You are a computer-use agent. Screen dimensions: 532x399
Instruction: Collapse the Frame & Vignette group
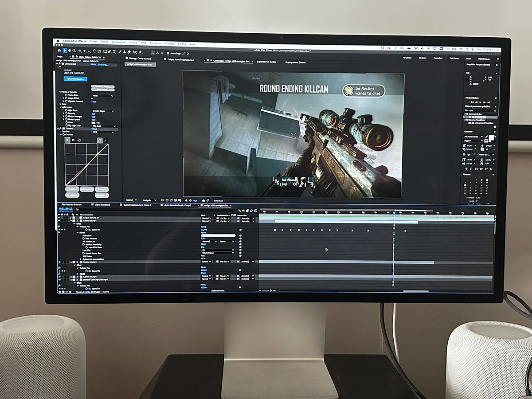[61, 92]
